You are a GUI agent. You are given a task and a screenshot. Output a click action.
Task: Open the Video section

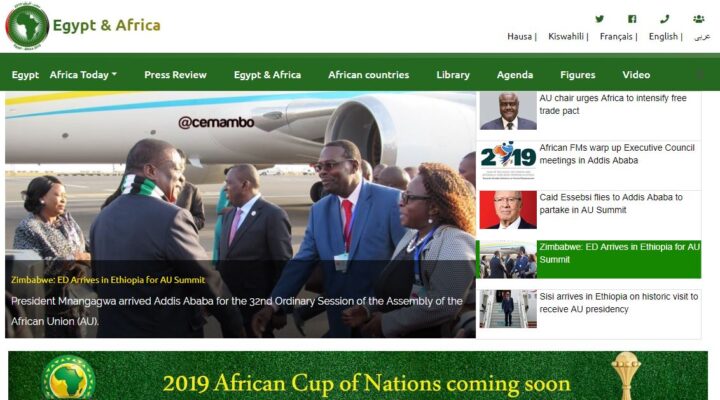coord(636,75)
